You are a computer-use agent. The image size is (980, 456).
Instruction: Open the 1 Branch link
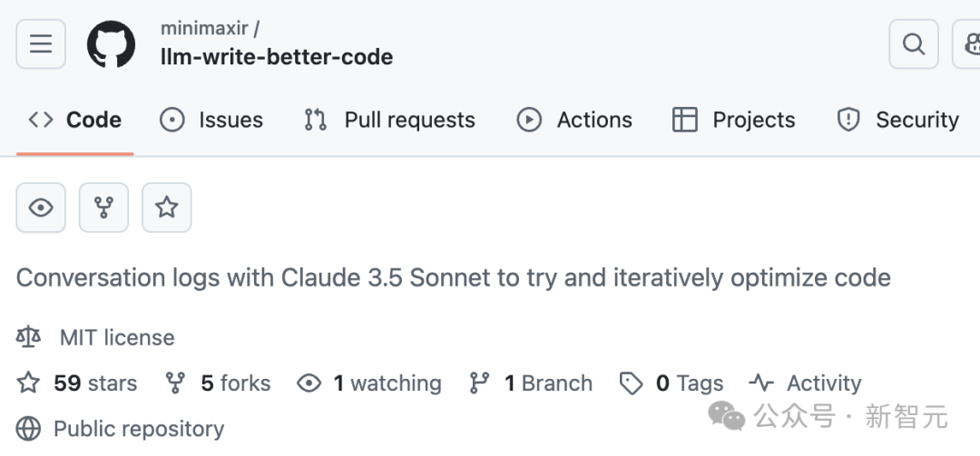coord(547,383)
